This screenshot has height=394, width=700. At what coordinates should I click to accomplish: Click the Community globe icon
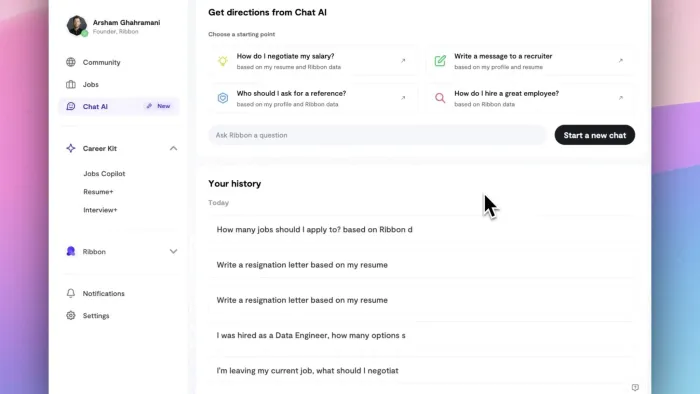point(71,62)
